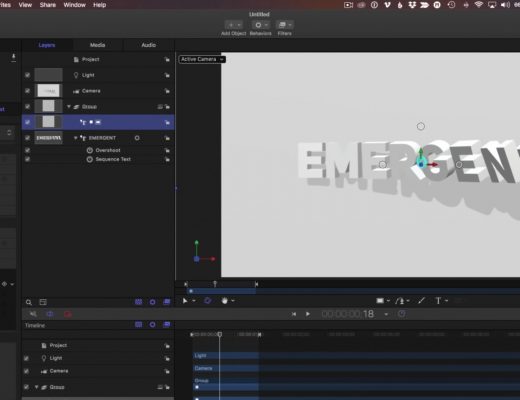The height and width of the screenshot is (400, 520).
Task: Collapse the EMERGENT text layer
Action: click(x=76, y=138)
